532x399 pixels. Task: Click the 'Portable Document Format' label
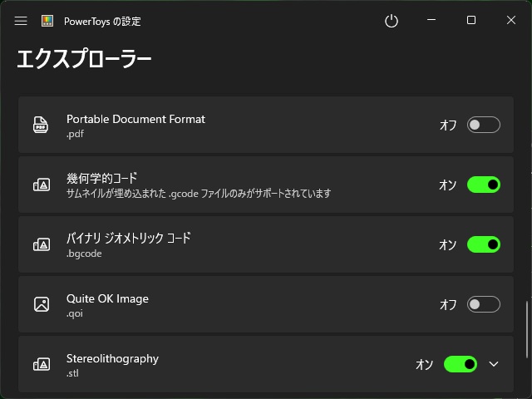[135, 119]
